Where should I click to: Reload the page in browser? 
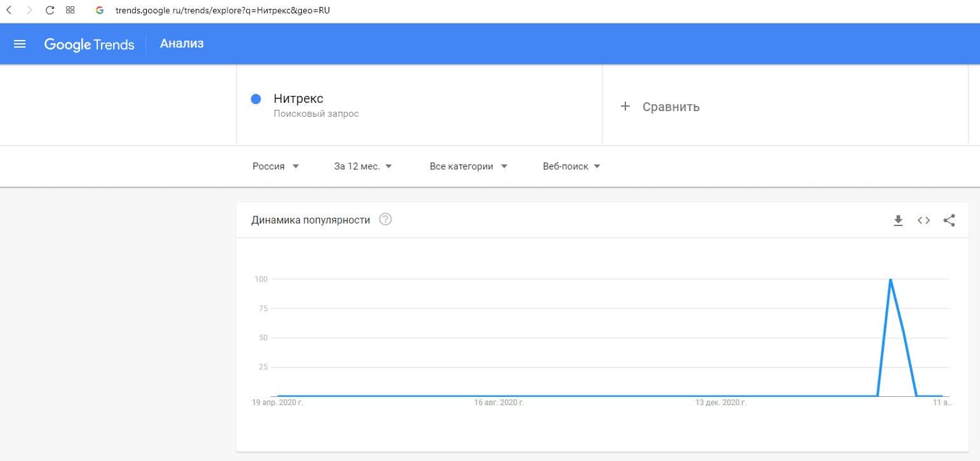50,10
